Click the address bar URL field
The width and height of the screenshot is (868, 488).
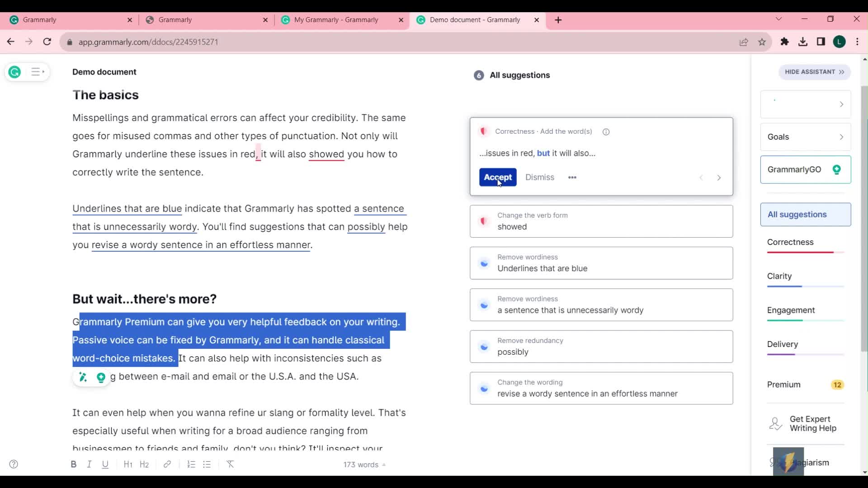click(x=398, y=42)
